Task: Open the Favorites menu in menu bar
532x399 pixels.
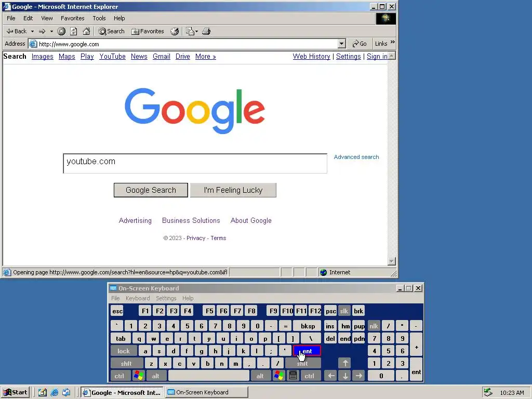Action: click(x=73, y=18)
